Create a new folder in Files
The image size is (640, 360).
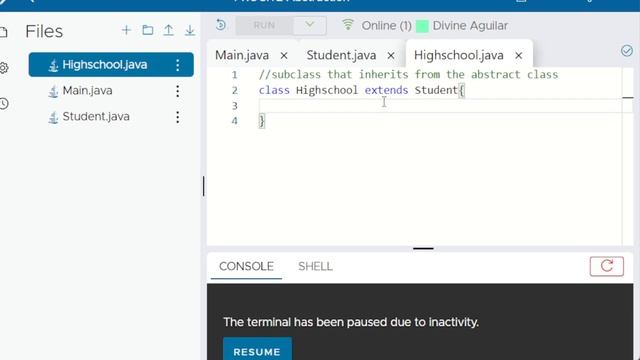point(148,30)
